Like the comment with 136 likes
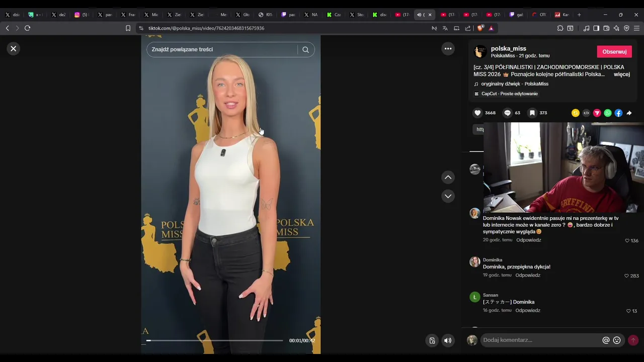 [x=627, y=241]
